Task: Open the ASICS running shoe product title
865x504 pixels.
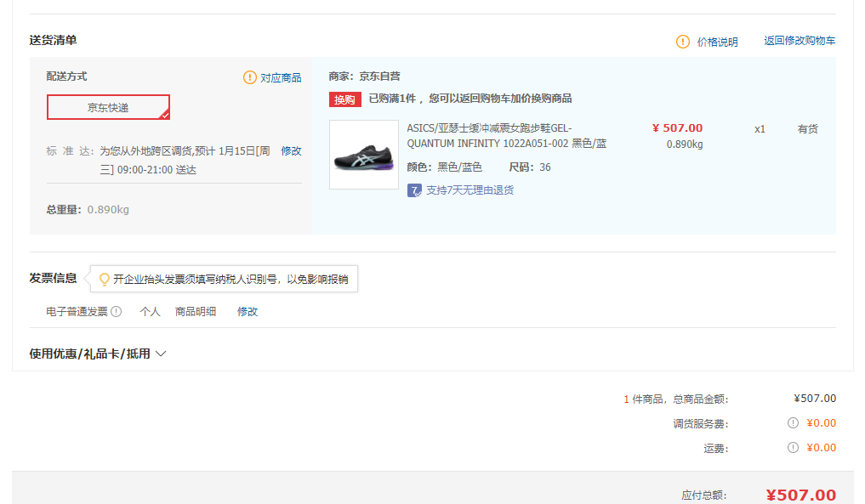Action: [x=506, y=136]
